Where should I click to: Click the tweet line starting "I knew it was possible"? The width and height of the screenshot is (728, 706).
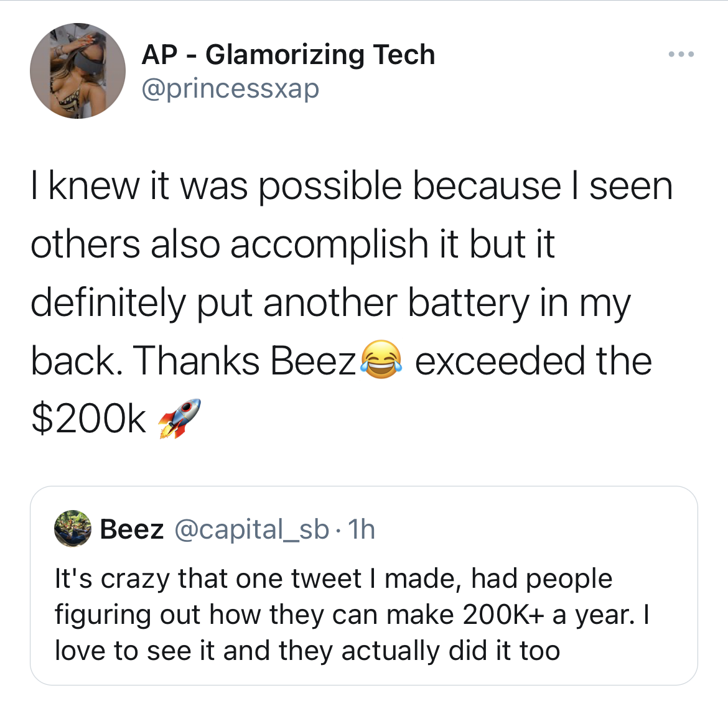352,187
